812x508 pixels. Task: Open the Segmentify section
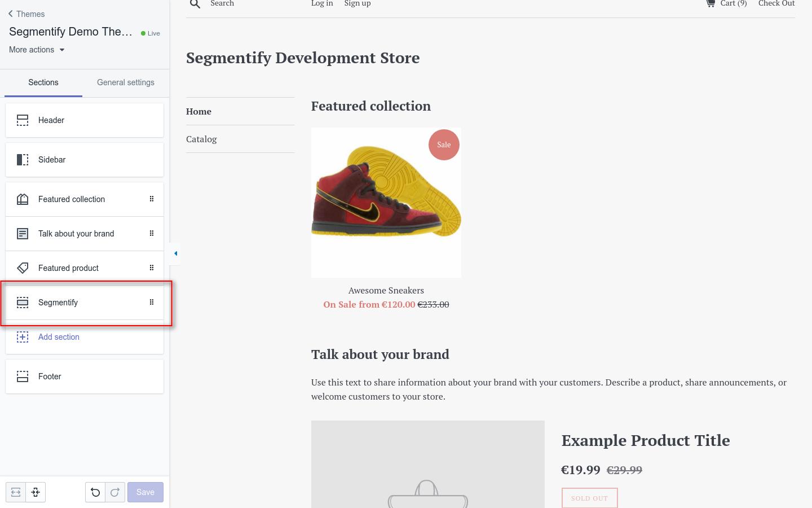coord(85,303)
